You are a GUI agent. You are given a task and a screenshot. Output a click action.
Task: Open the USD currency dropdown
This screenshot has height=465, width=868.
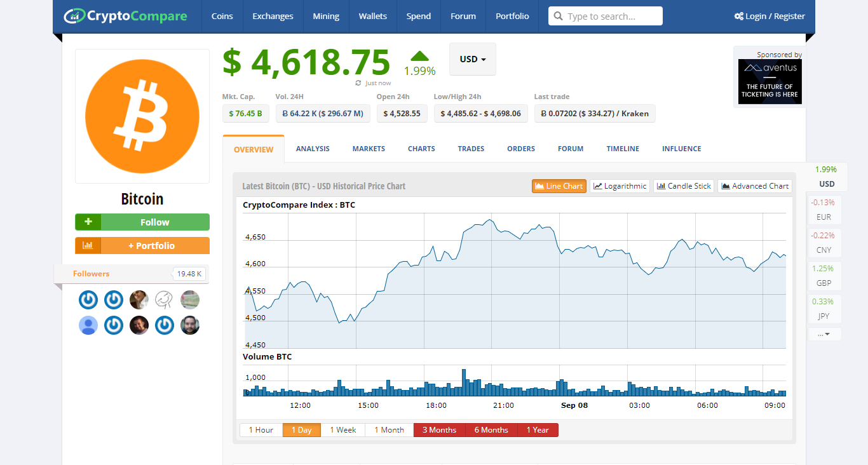473,59
